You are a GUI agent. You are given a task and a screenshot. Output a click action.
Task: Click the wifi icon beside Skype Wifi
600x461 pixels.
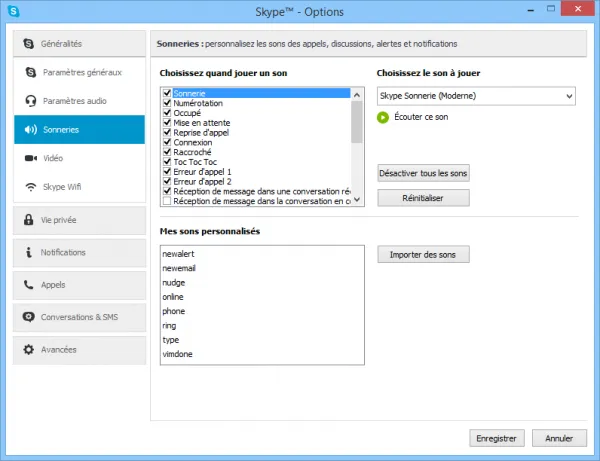pyautogui.click(x=31, y=187)
